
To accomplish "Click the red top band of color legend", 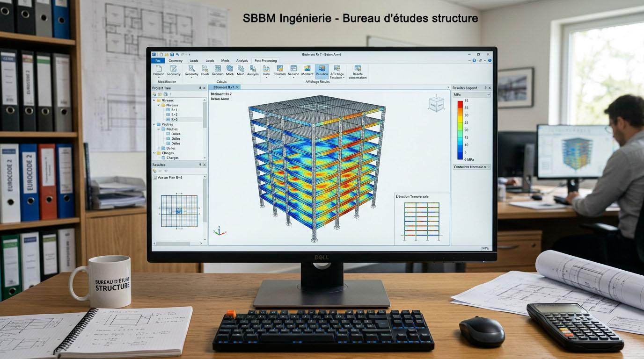I will point(460,104).
